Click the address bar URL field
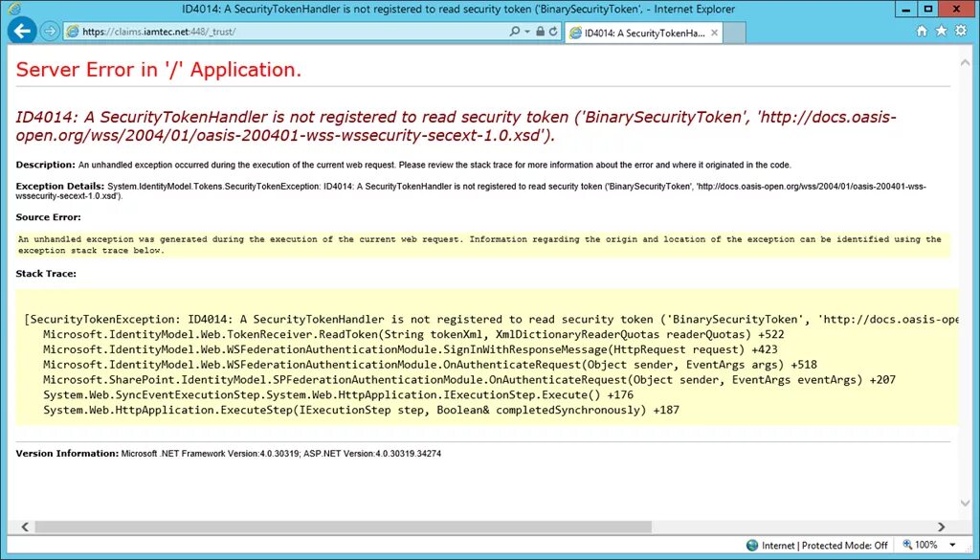Viewport: 980px width, 560px height. tap(287, 32)
